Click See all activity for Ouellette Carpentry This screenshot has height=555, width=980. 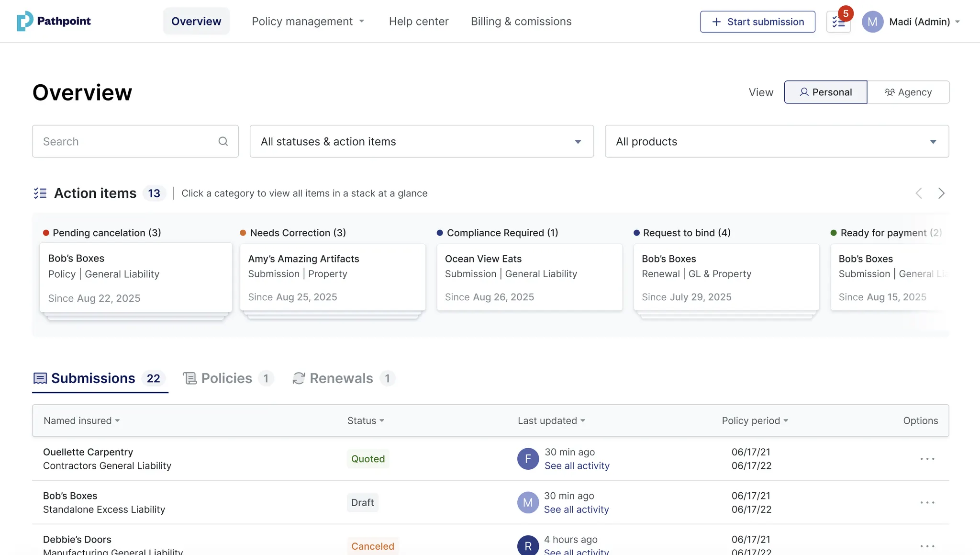pos(577,466)
